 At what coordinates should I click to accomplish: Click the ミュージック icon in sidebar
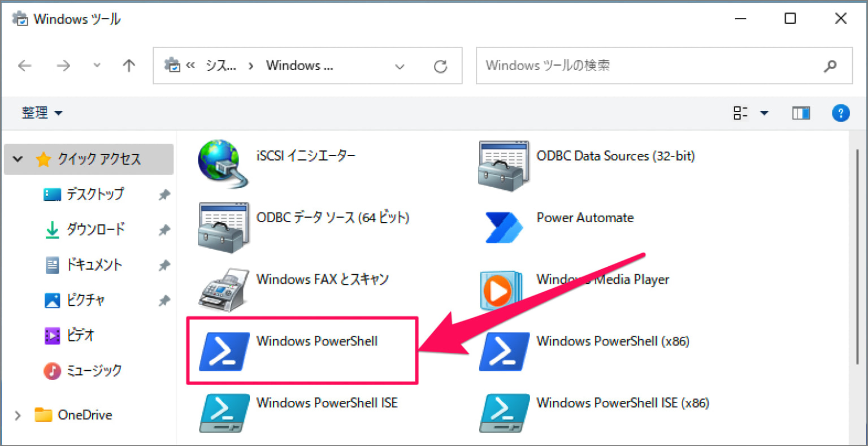(52, 371)
